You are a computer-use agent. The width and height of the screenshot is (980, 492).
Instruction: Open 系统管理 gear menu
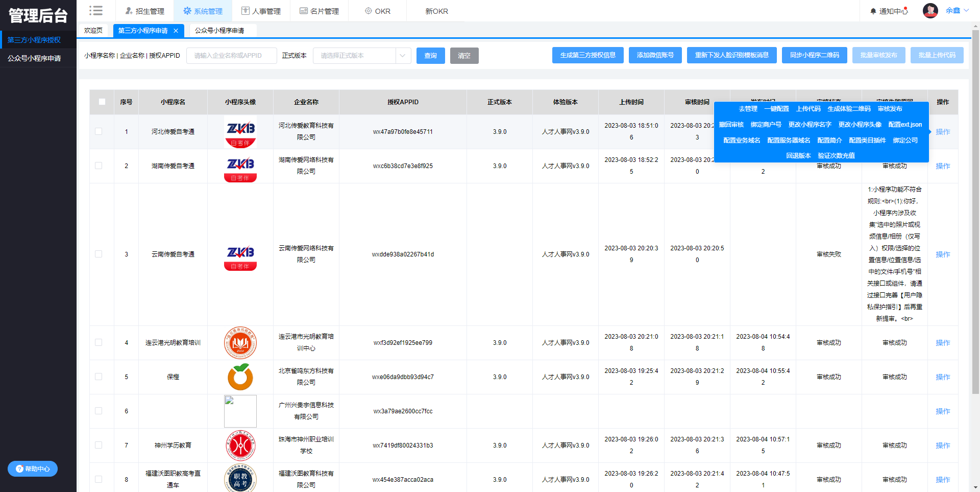[x=203, y=11]
